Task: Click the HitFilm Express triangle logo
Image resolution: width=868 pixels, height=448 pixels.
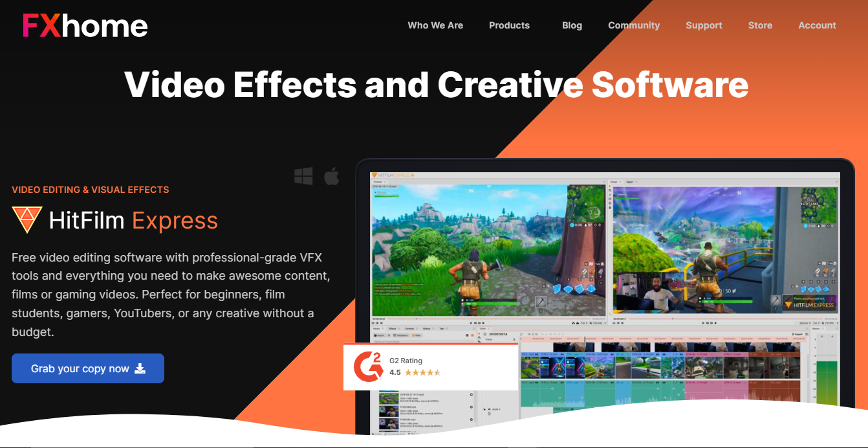Action: [27, 220]
